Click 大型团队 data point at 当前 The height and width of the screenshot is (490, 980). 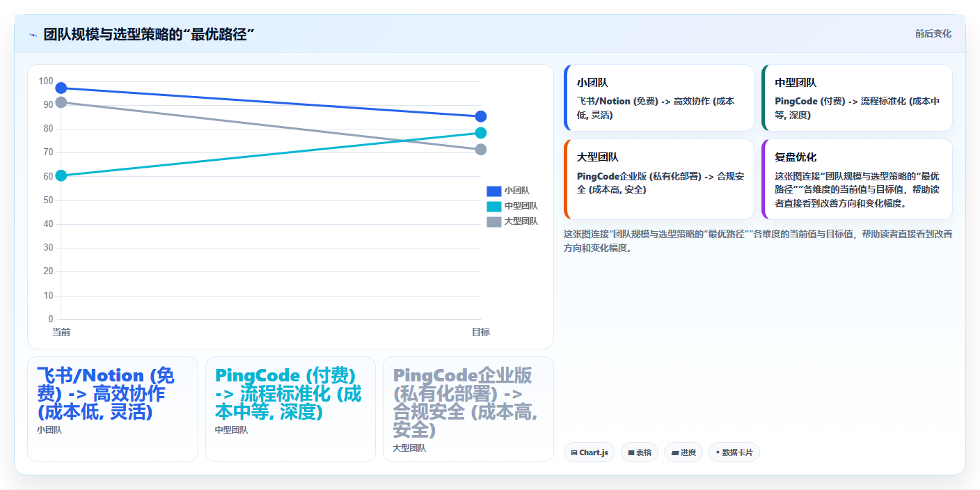pyautogui.click(x=61, y=102)
